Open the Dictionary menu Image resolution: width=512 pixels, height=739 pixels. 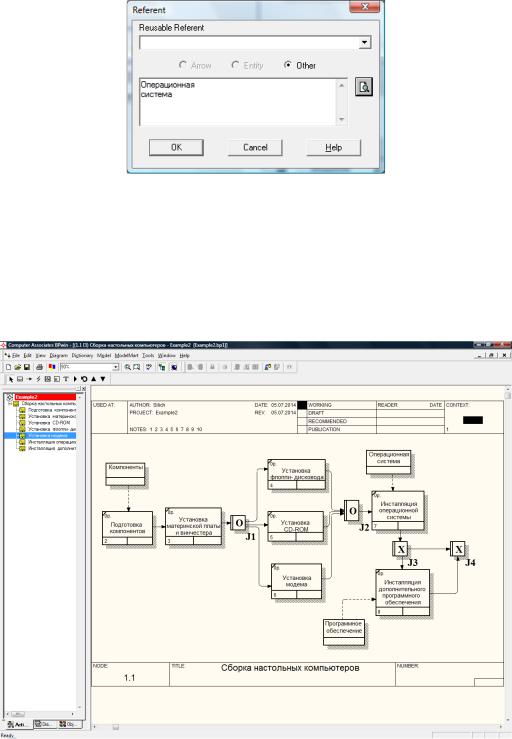coord(82,355)
